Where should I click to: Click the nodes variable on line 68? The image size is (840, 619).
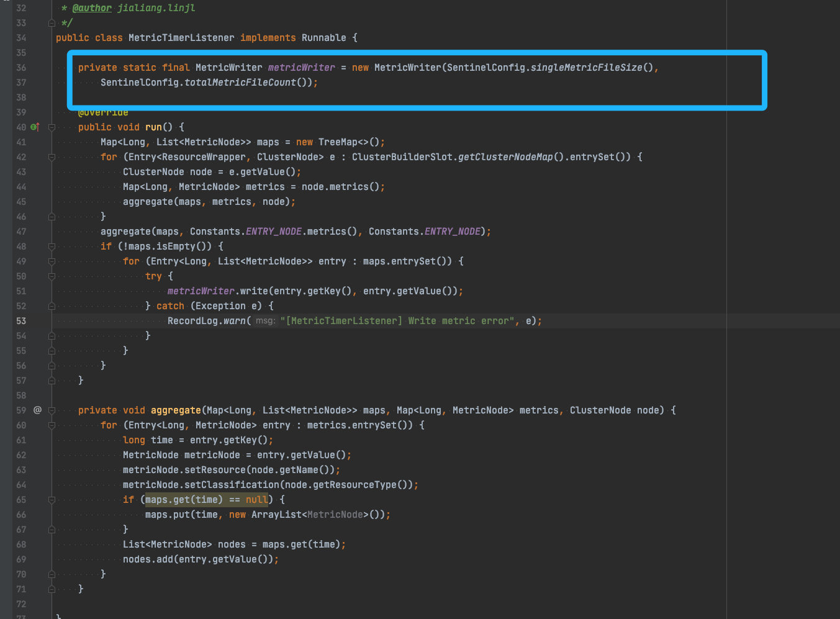point(232,544)
